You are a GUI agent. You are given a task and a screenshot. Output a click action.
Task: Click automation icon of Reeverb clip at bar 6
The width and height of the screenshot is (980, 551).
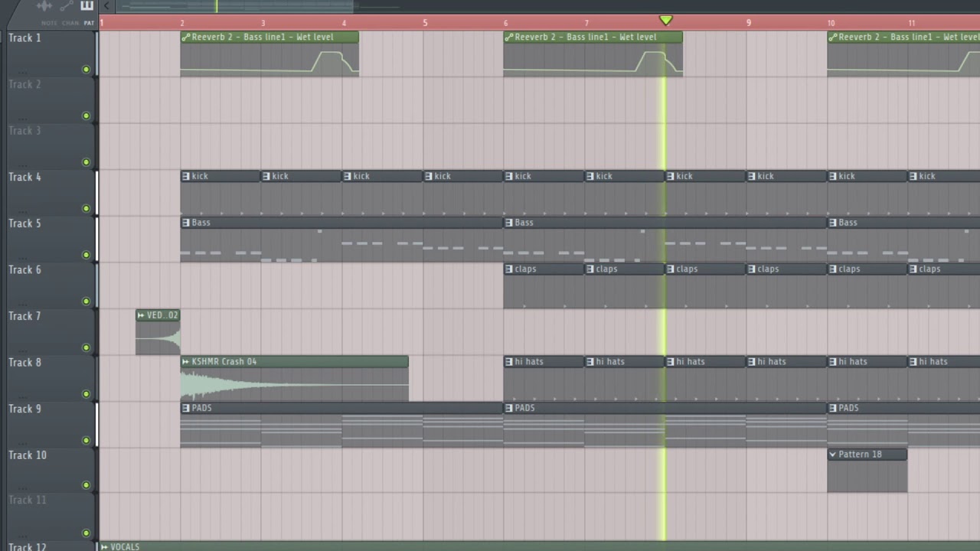click(509, 37)
